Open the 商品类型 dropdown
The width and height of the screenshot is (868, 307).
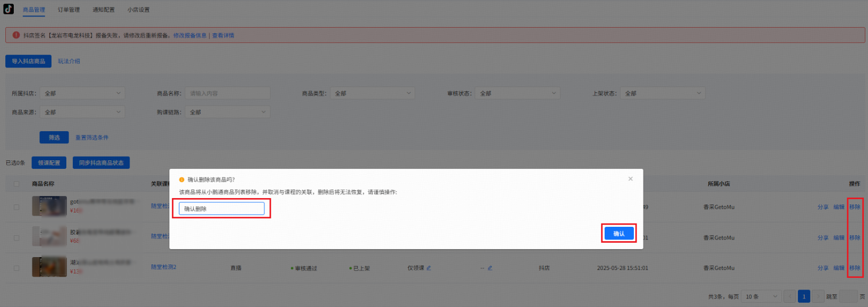click(373, 93)
